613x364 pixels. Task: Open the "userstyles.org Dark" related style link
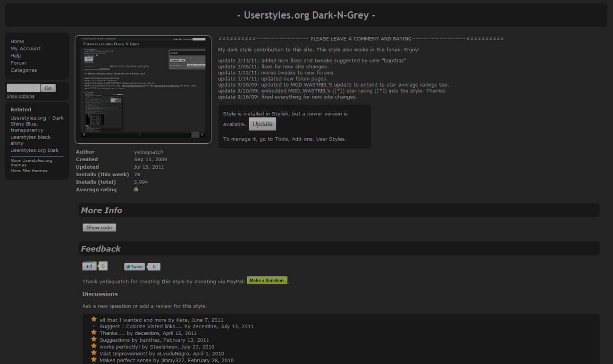coord(34,150)
